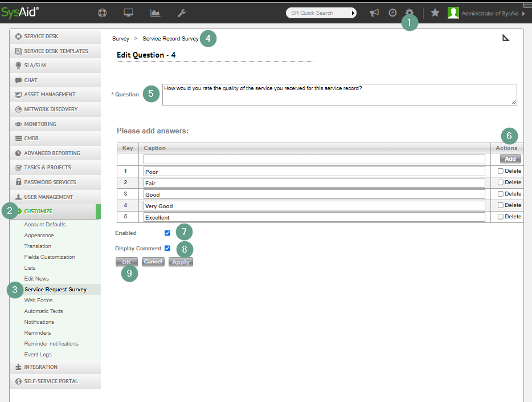Open the Analytics chart icon in top bar

155,13
